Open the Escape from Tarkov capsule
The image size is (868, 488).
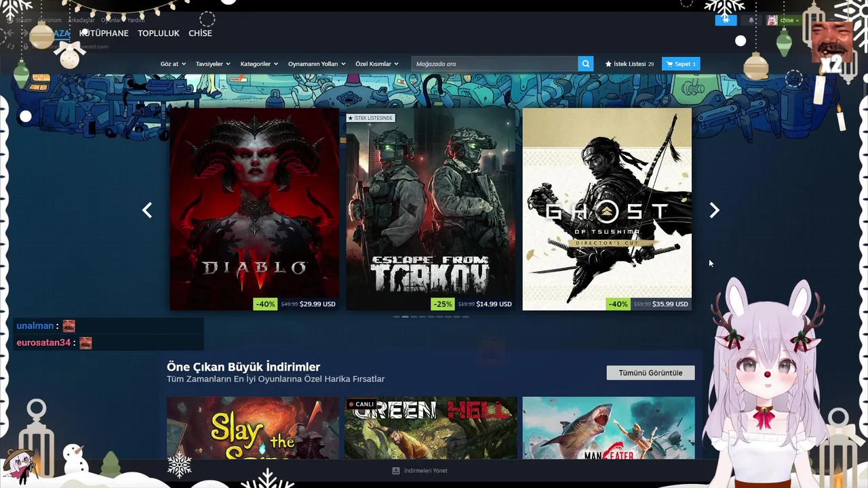coord(431,209)
